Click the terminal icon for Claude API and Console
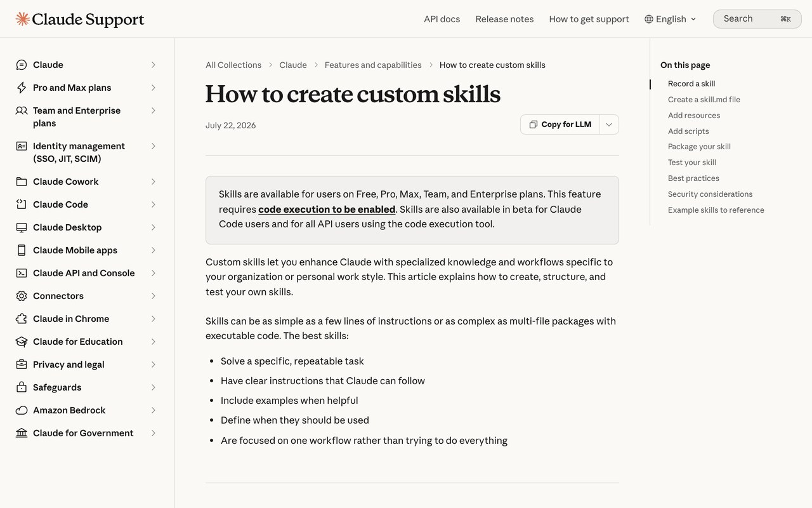This screenshot has height=508, width=812. pos(22,273)
